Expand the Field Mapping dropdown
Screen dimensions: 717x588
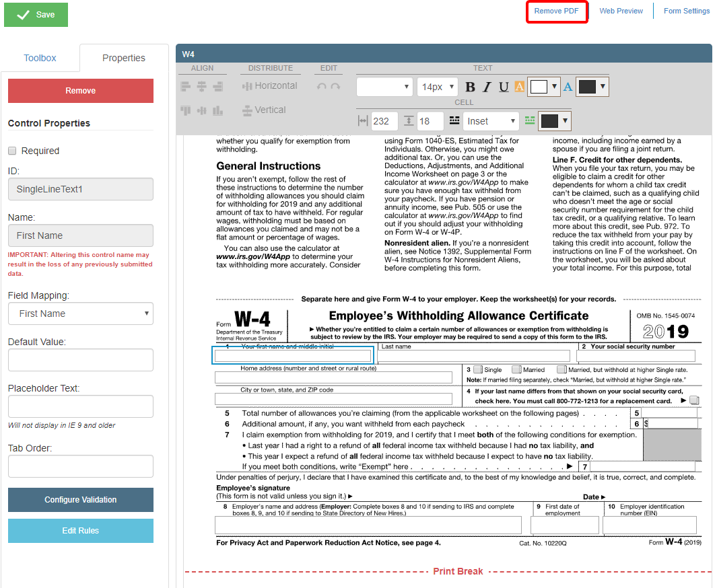pyautogui.click(x=81, y=314)
